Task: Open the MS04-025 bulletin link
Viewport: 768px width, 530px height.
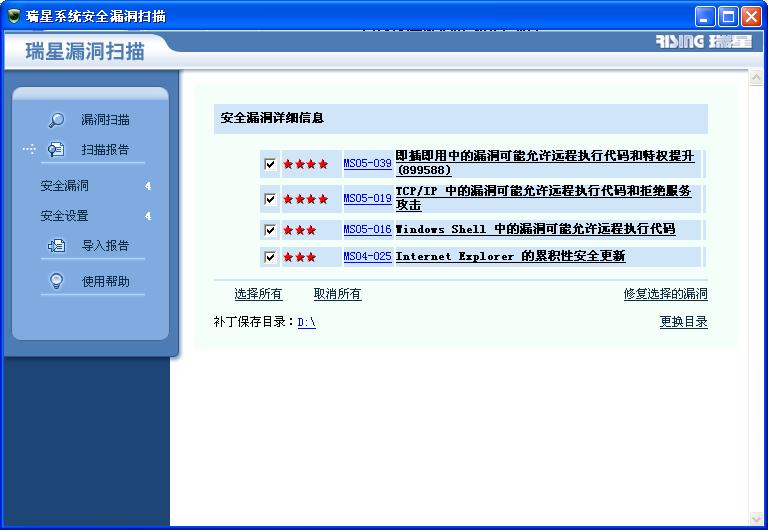Action: [367, 257]
